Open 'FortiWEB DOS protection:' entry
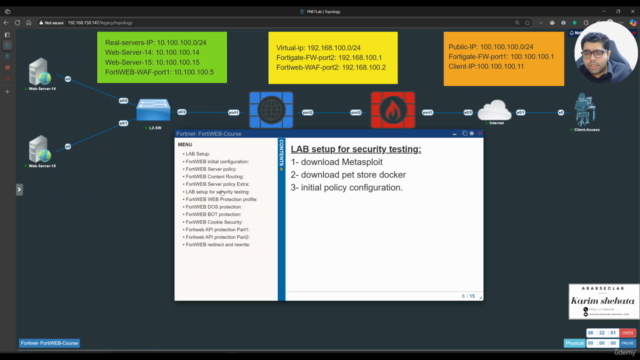This screenshot has height=360, width=640. coord(213,207)
